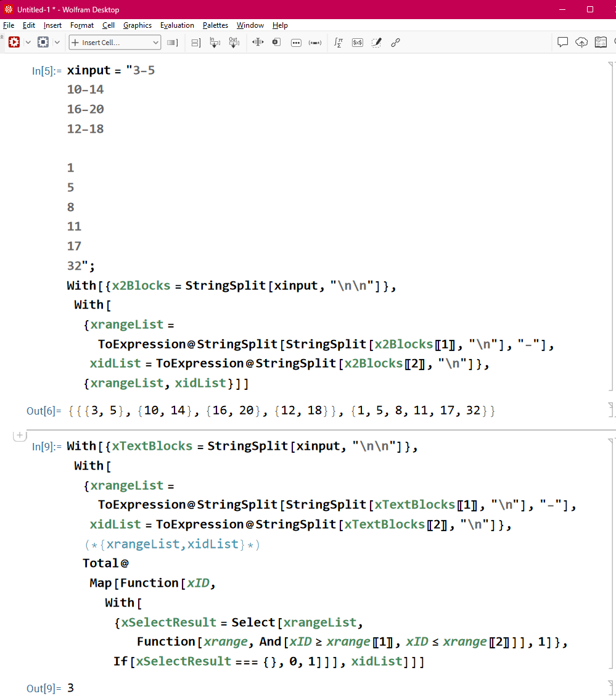Open the chat speech bubble icon
The image size is (616, 699).
(562, 43)
